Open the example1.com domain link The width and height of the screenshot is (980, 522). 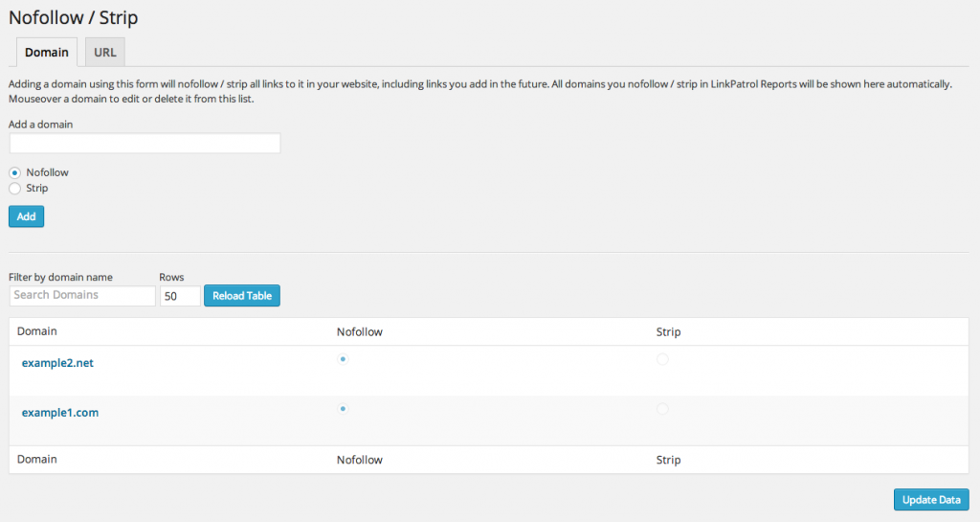(x=60, y=413)
